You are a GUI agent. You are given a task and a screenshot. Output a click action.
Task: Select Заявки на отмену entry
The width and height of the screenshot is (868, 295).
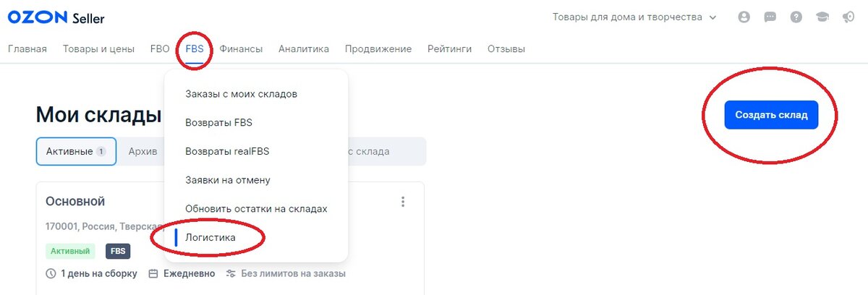point(228,180)
